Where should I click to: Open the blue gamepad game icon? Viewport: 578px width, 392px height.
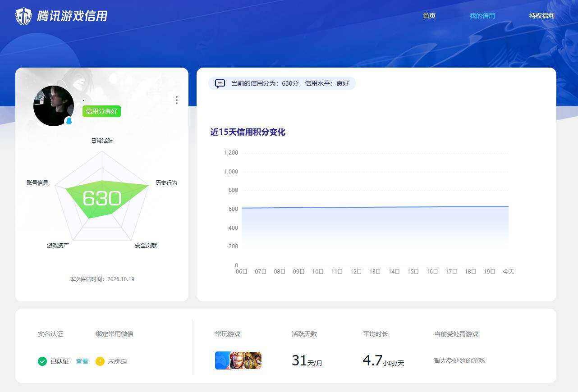[222, 360]
